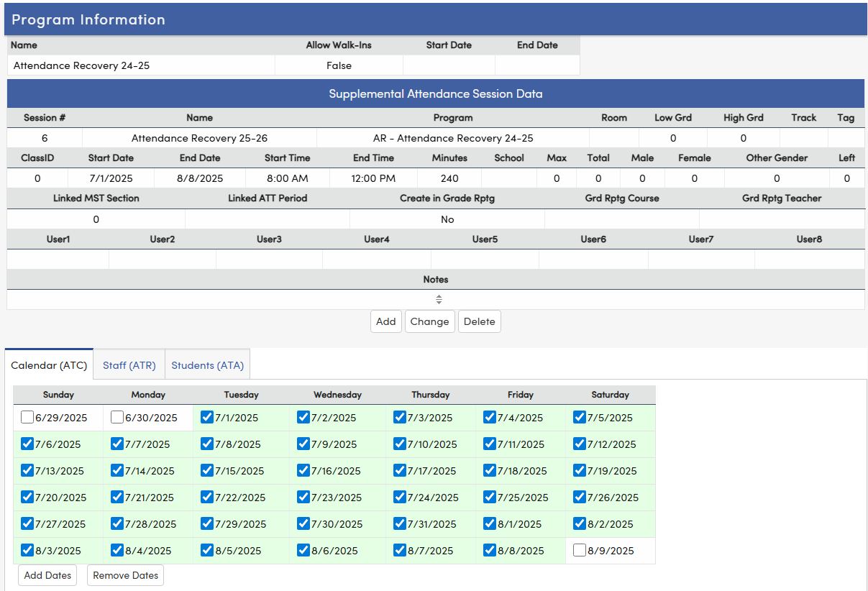Toggle the 7/28/2025 Monday checkbox
This screenshot has height=591, width=868.
117,523
